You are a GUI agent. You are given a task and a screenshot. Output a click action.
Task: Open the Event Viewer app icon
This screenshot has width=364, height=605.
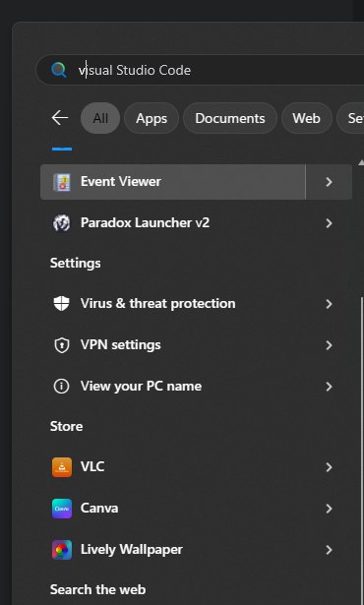62,182
